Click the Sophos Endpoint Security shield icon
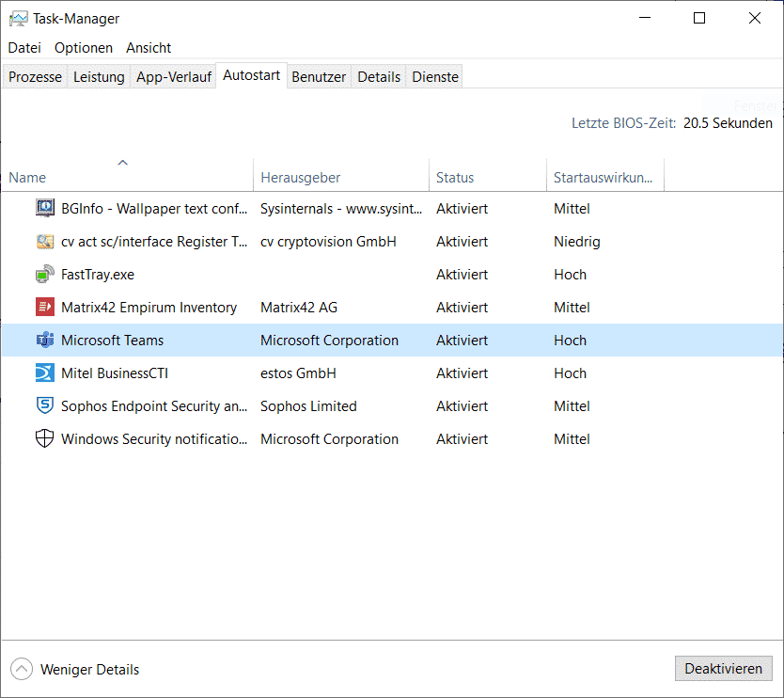The width and height of the screenshot is (784, 698). (45, 405)
